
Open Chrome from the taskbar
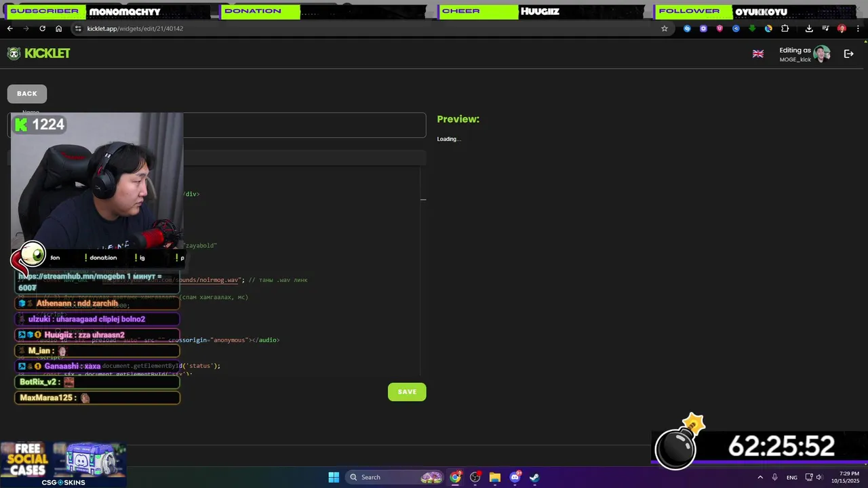point(456,477)
